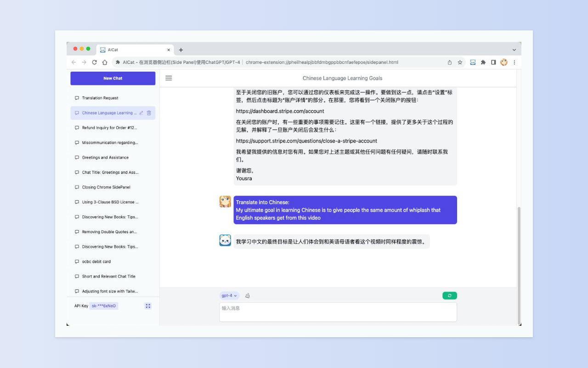The height and width of the screenshot is (368, 588).
Task: Click the AICat avatar next to the Chinese reply
Action: [225, 240]
